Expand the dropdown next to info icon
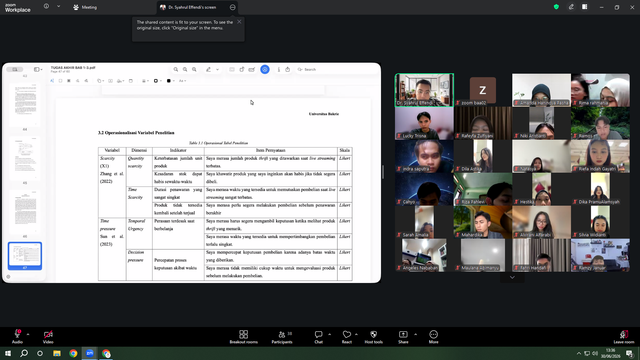The width and height of the screenshot is (640, 360). click(x=58, y=7)
